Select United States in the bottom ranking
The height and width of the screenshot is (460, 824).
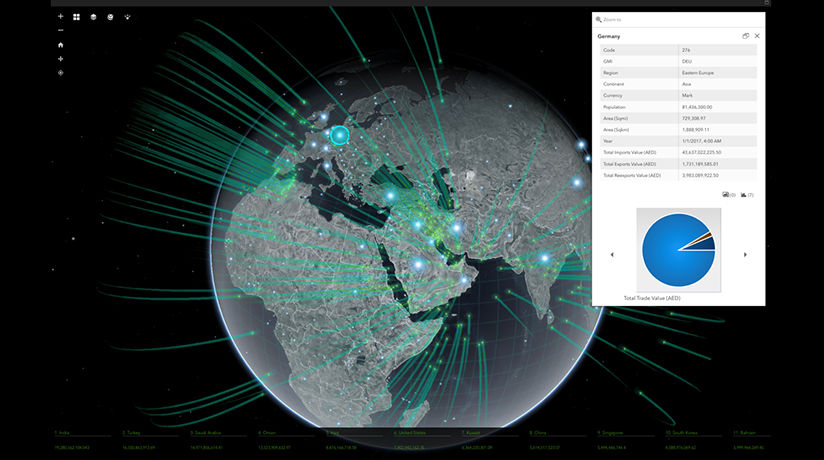pos(410,433)
